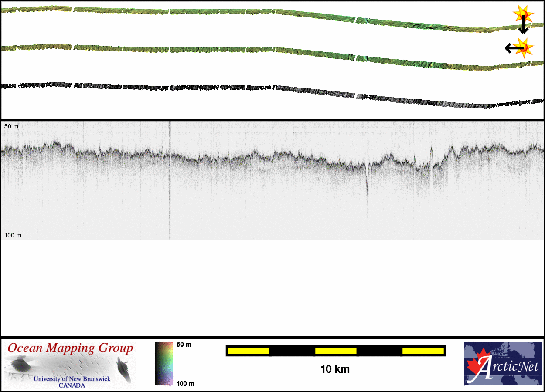Click the rightmost yellow scale bar segment
This screenshot has width=545, height=392.
point(422,351)
